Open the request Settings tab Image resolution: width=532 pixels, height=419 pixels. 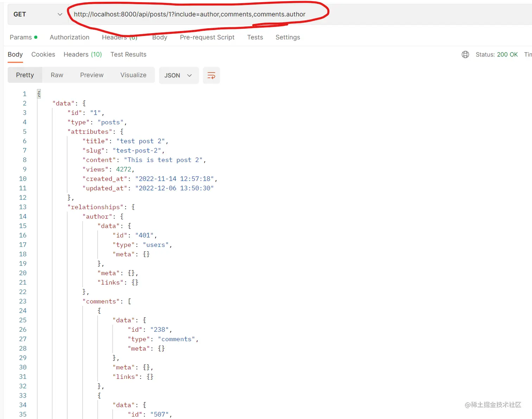click(287, 37)
